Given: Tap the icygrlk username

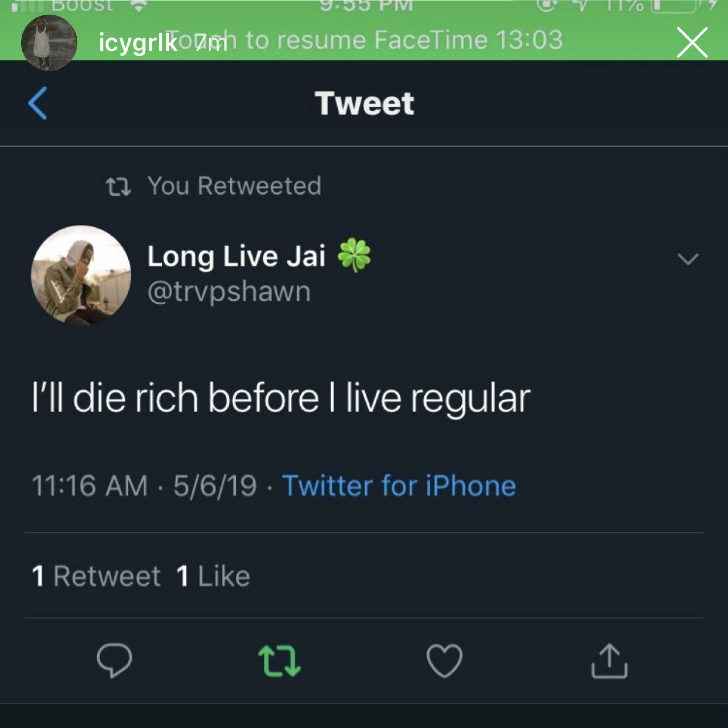Looking at the screenshot, I should [138, 42].
